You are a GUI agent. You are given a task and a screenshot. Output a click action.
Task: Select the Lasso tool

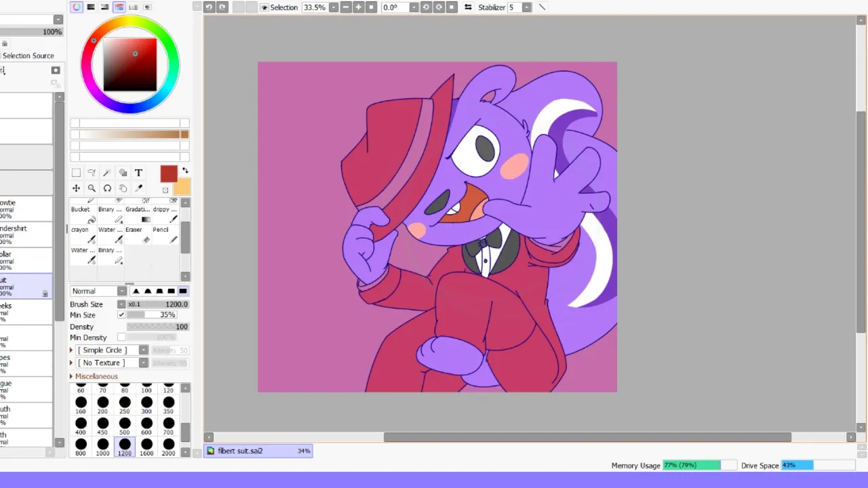tap(92, 173)
